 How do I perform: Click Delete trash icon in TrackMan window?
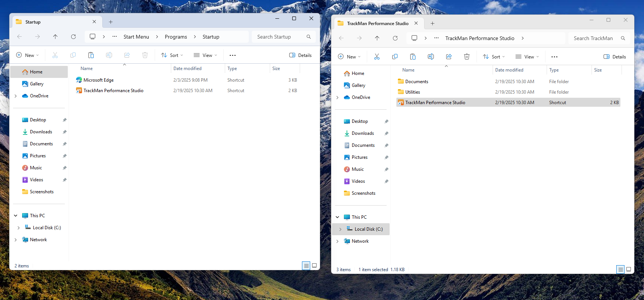[467, 57]
